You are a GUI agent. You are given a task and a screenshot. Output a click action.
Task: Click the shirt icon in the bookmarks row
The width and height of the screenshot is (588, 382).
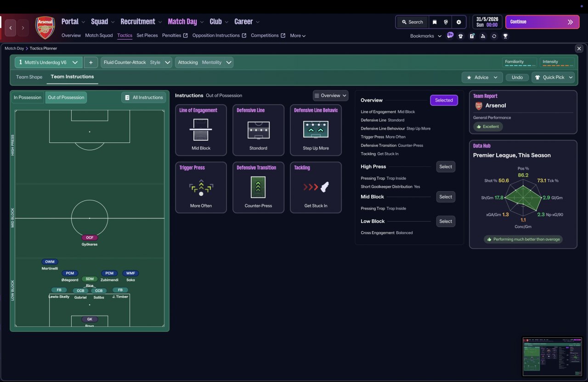click(x=461, y=36)
